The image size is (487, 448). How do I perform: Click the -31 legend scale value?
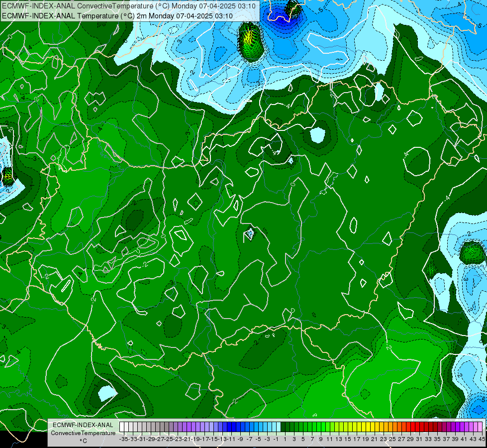(142, 439)
